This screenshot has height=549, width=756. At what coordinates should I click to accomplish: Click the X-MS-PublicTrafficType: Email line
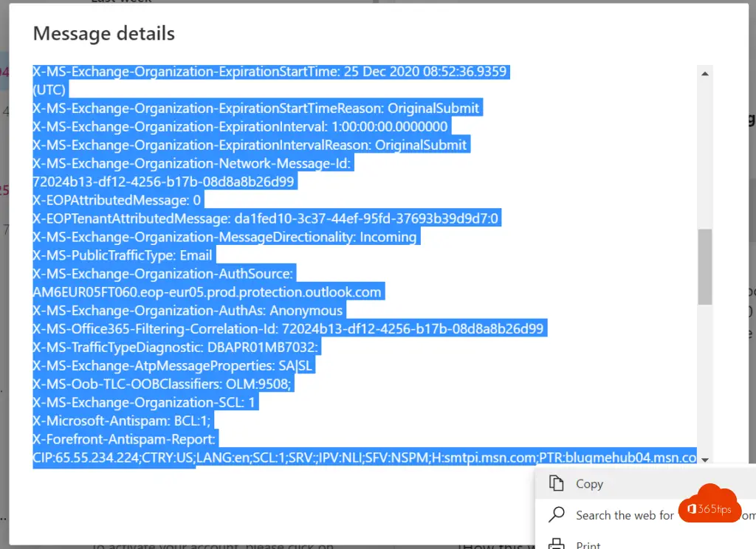pos(123,255)
